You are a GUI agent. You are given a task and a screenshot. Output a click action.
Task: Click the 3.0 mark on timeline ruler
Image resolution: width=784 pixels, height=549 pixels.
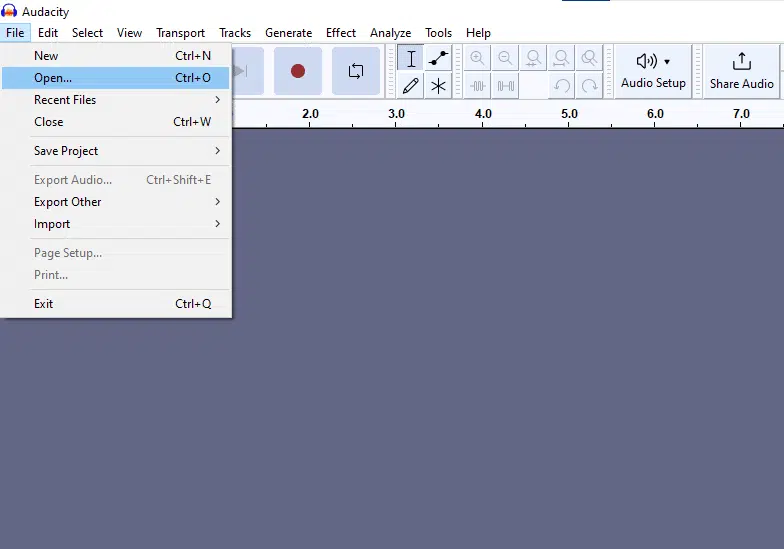(x=396, y=114)
